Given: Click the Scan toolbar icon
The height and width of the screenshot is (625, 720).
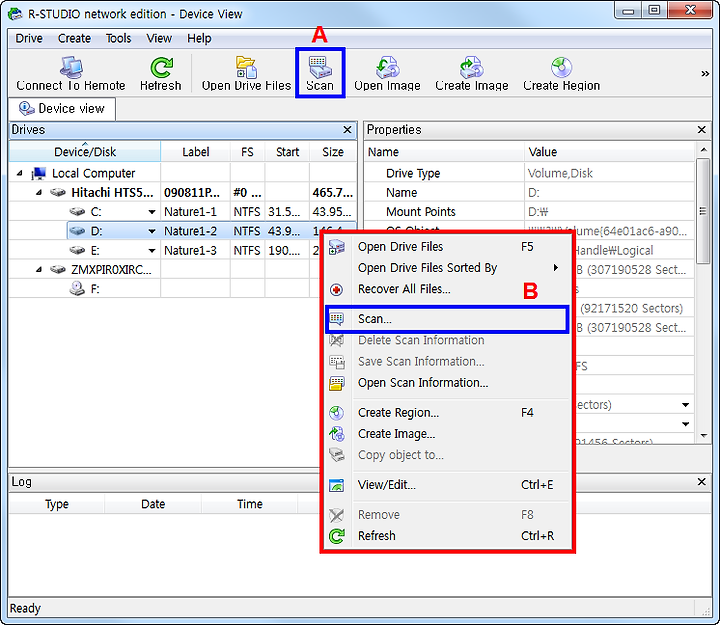Looking at the screenshot, I should coord(320,73).
